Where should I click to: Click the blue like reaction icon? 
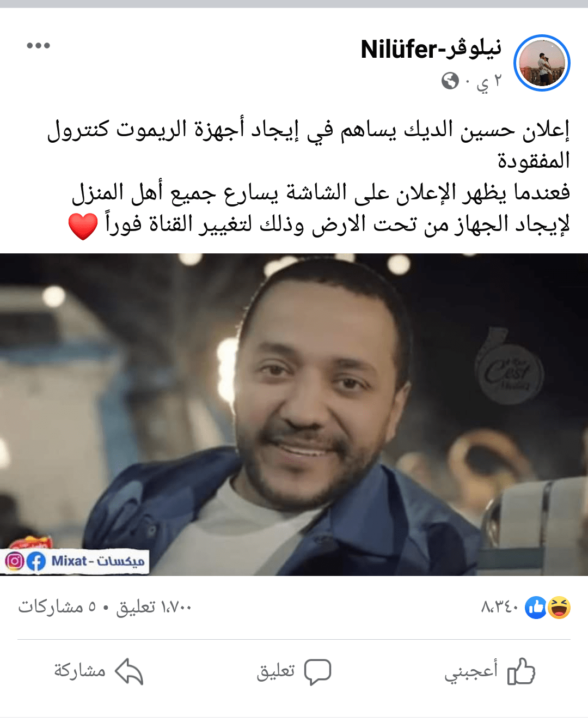[536, 607]
